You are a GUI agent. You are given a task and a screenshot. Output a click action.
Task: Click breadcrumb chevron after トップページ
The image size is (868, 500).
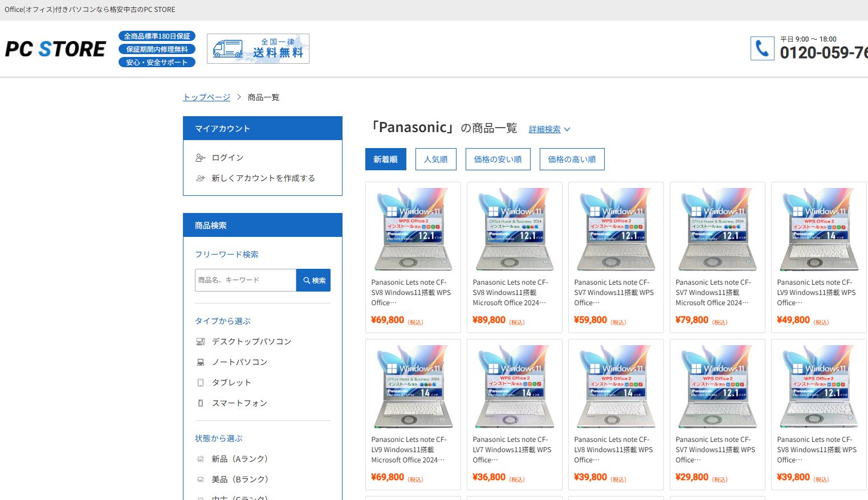239,97
